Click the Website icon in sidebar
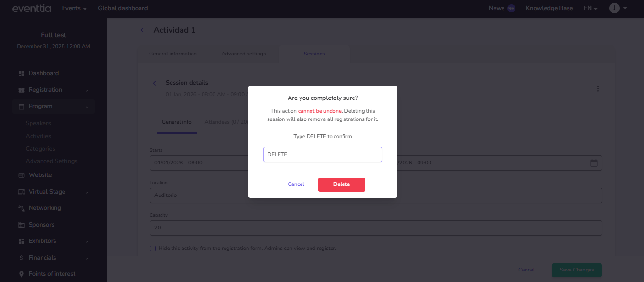The height and width of the screenshot is (282, 644). [21, 175]
